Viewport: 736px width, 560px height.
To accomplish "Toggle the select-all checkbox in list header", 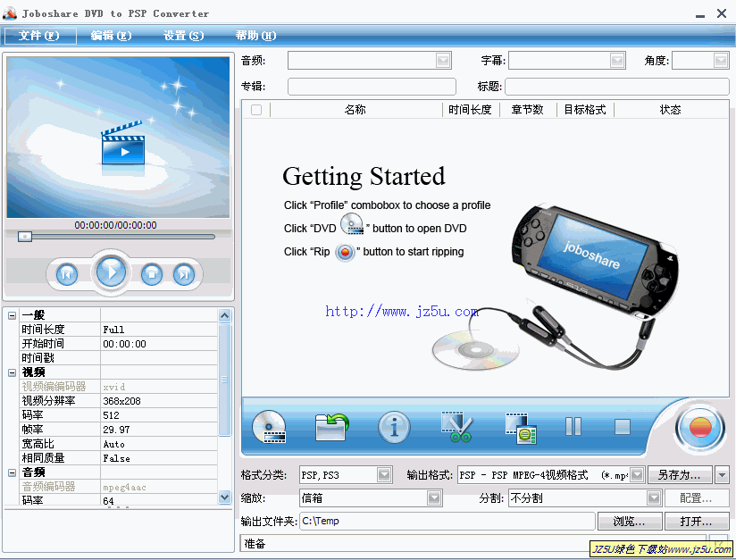I will point(256,110).
